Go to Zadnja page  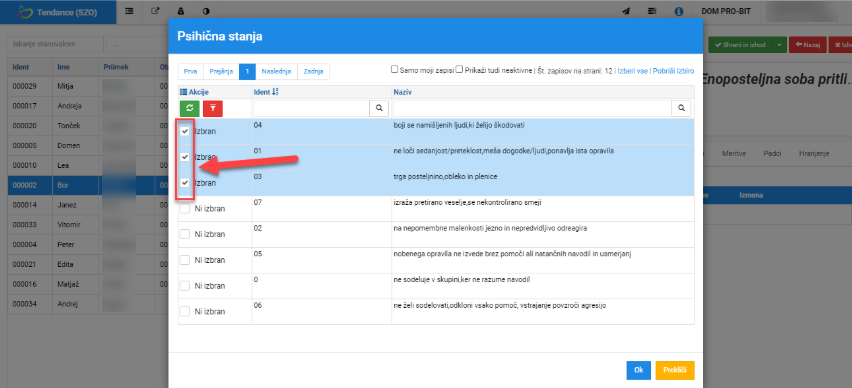(x=314, y=71)
